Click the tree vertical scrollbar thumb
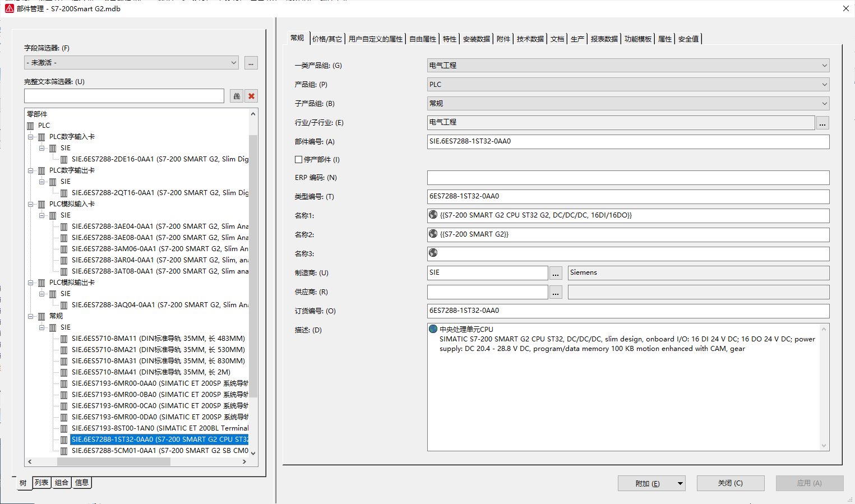 253,266
